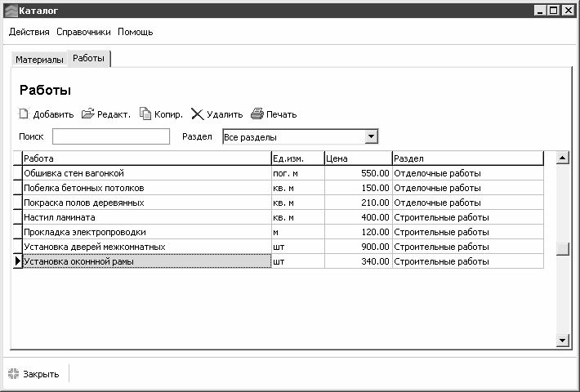
Task: Click the Добавить (Add) toolbar icon
Action: [x=24, y=114]
